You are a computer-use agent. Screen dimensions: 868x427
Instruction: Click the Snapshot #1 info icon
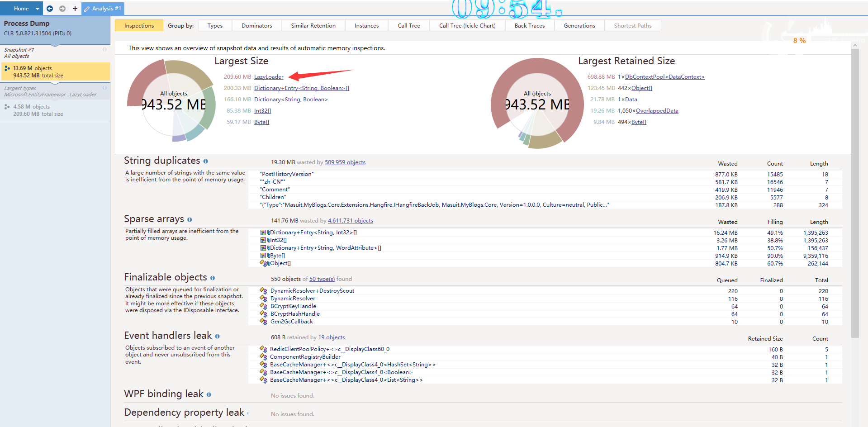pos(105,50)
